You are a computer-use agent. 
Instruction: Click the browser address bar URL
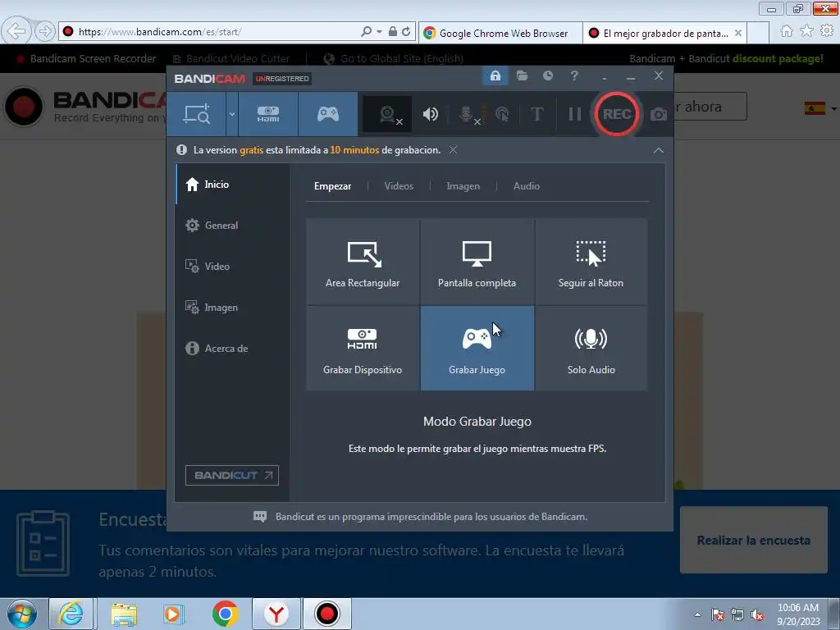point(160,32)
